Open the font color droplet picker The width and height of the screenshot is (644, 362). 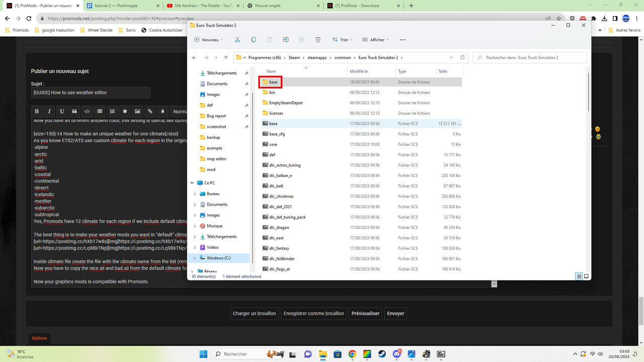click(x=163, y=111)
